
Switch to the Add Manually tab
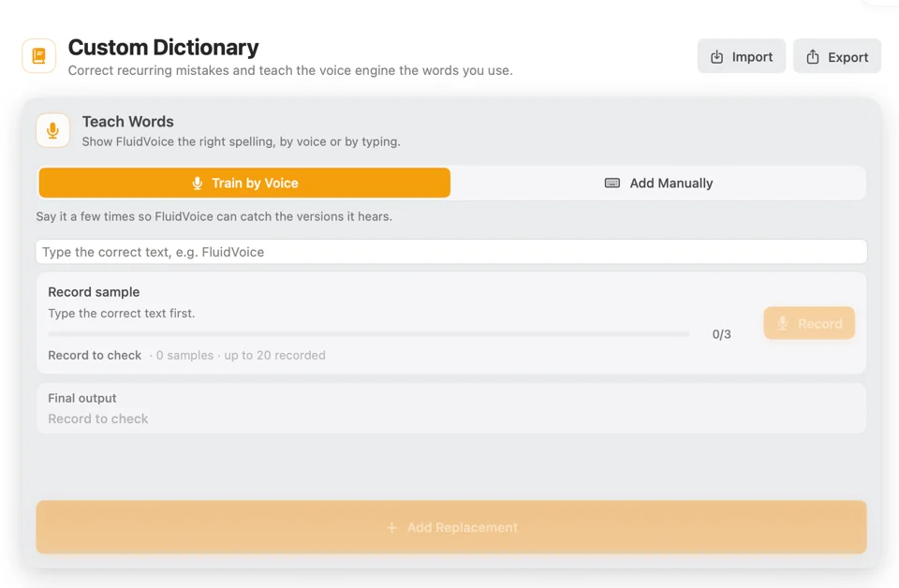pos(658,183)
